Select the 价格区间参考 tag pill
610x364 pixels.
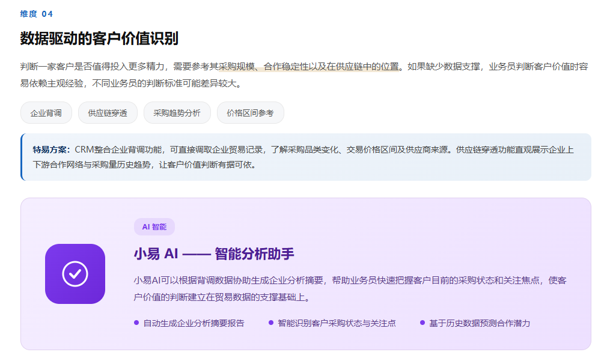250,113
